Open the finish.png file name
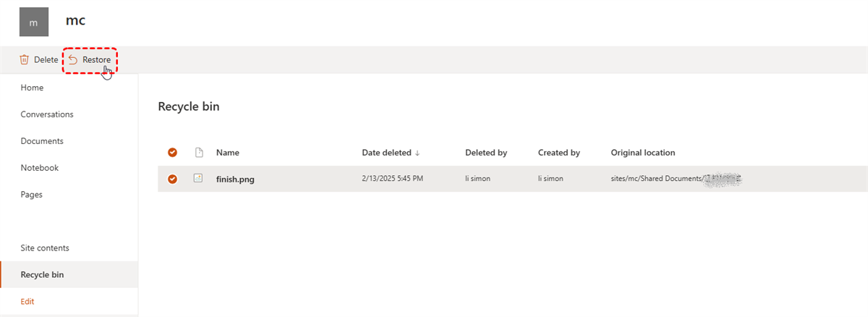Image resolution: width=868 pixels, height=317 pixels. pyautogui.click(x=235, y=179)
